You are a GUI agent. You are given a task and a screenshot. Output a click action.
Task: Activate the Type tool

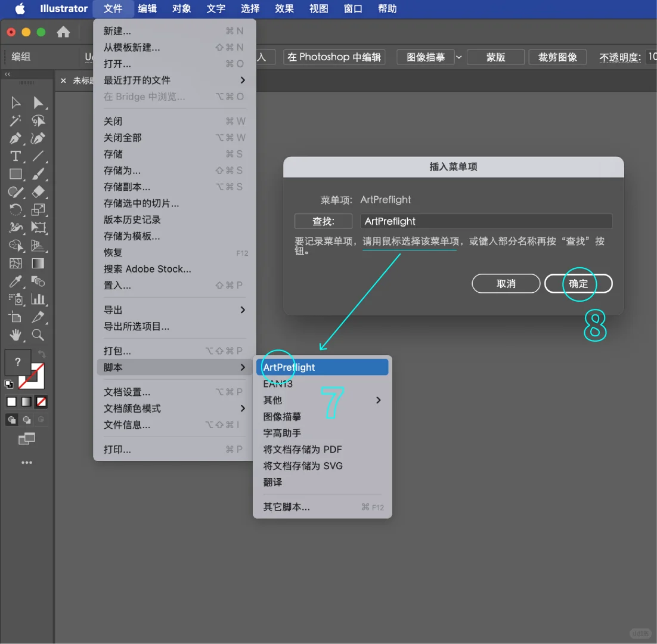(x=15, y=156)
